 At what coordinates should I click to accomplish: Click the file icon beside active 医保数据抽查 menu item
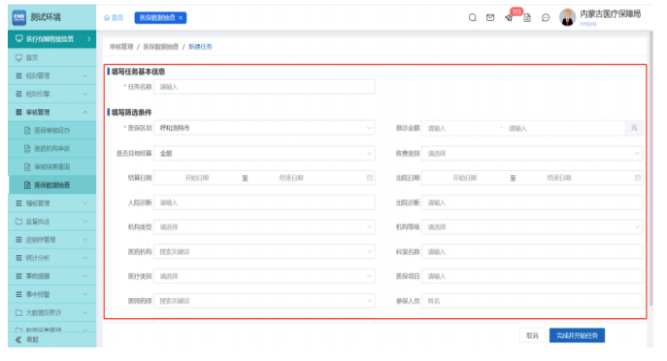27,185
